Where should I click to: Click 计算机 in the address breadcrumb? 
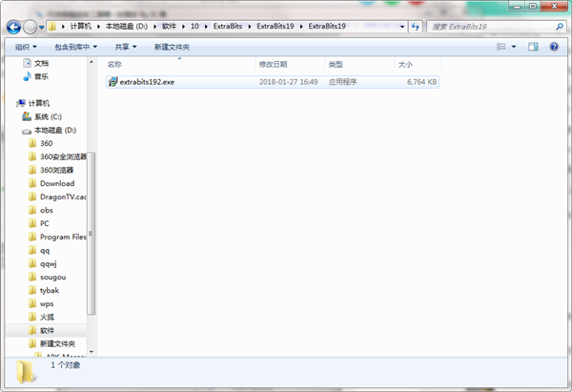pyautogui.click(x=81, y=27)
